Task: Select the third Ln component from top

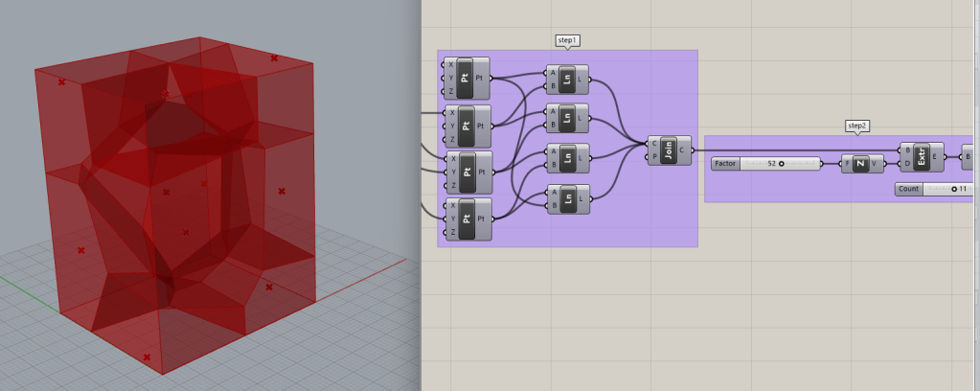Action: pos(567,158)
